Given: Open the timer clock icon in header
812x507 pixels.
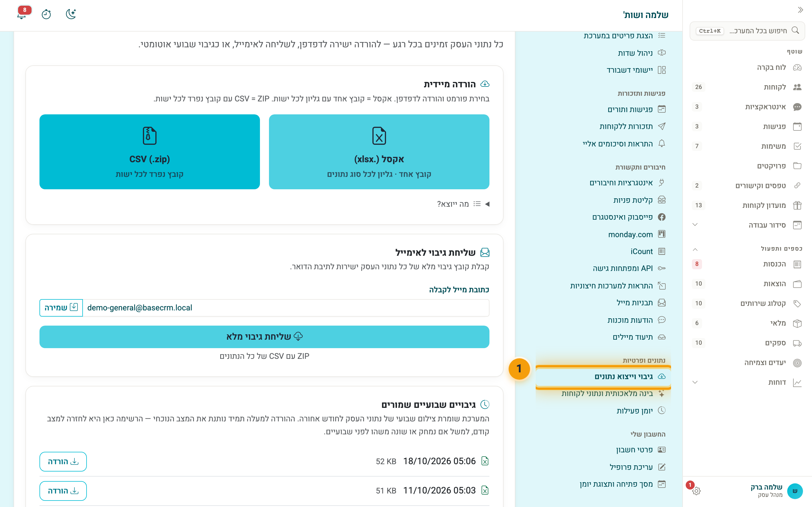Looking at the screenshot, I should [x=46, y=14].
